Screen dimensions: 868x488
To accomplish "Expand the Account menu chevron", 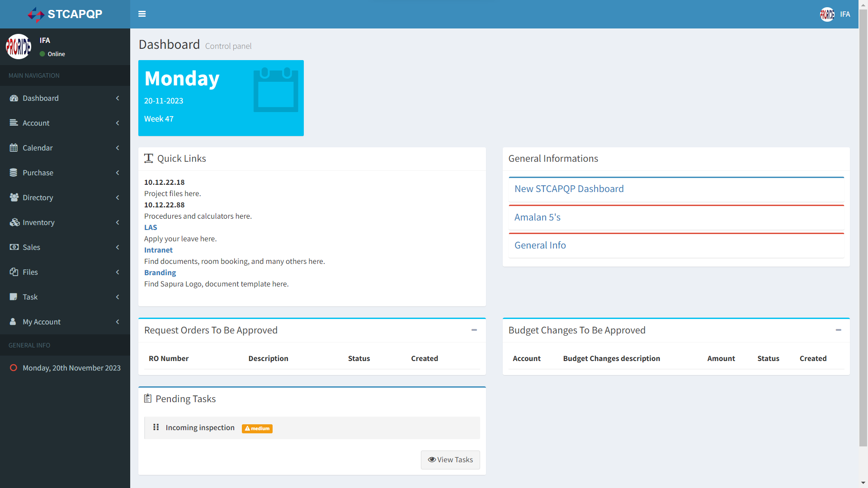I will [118, 123].
